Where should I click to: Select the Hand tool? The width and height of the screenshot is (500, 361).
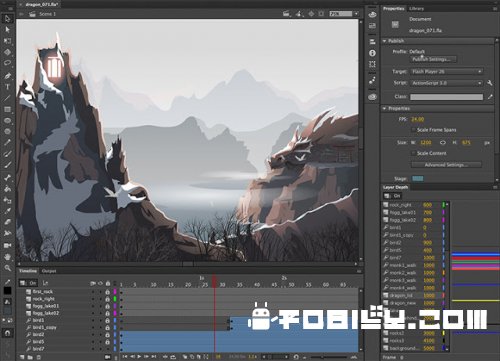(x=7, y=257)
